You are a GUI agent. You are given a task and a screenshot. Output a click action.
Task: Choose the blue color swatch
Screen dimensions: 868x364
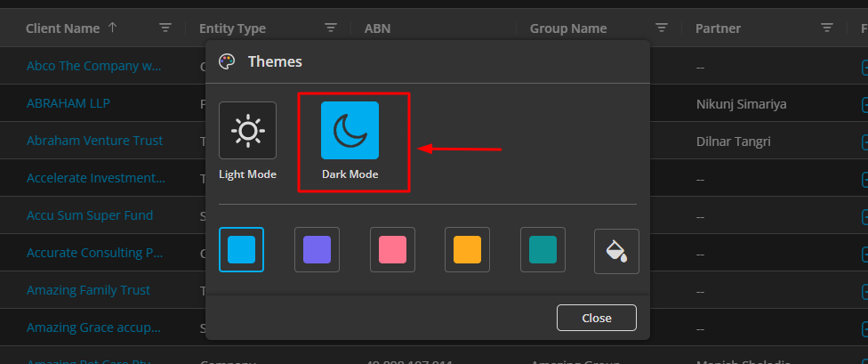(241, 249)
